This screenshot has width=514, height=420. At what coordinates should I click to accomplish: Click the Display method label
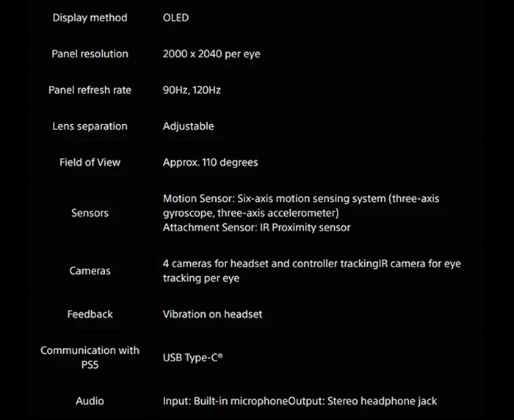click(90, 18)
